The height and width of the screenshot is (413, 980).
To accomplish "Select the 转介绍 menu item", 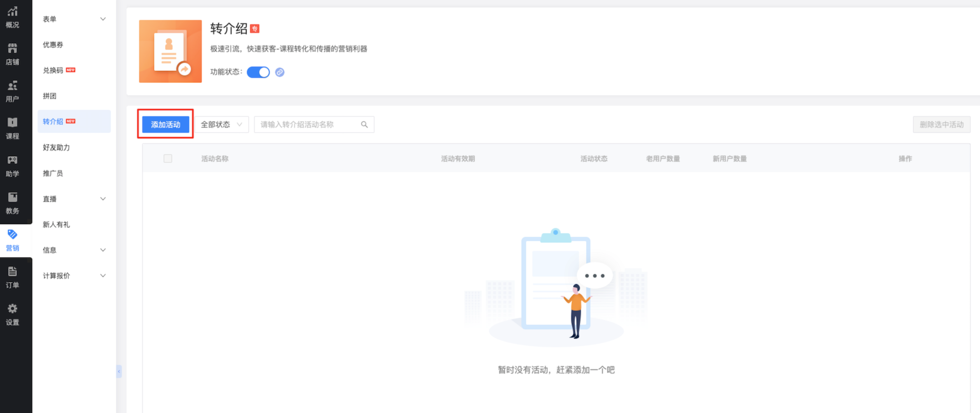I will [74, 121].
